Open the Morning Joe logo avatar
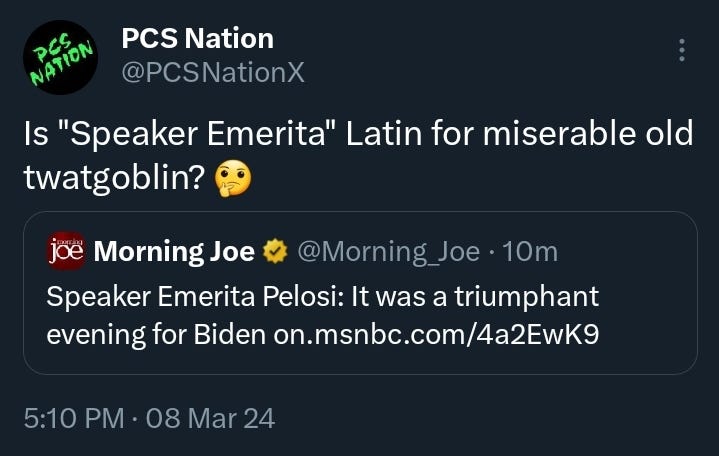The image size is (719, 456). (66, 251)
